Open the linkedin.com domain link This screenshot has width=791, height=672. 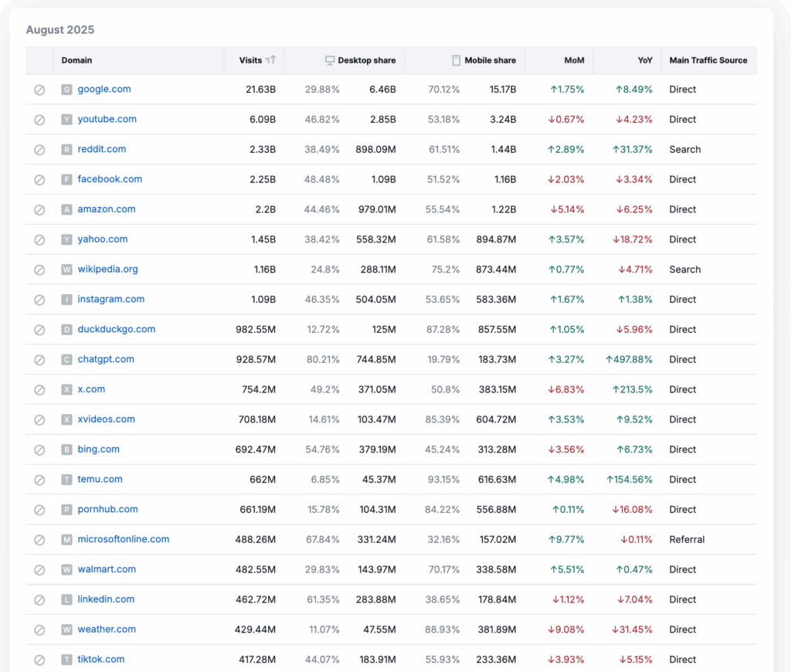tap(106, 599)
